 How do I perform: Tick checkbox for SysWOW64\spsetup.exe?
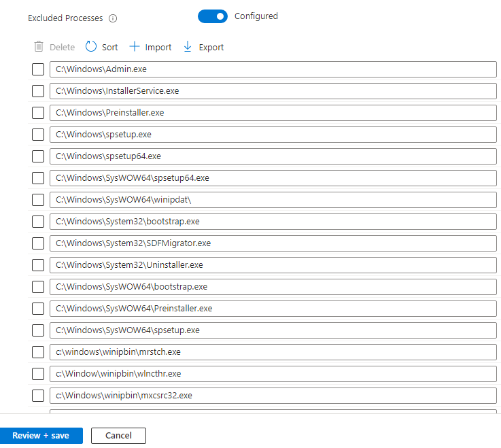pos(38,330)
